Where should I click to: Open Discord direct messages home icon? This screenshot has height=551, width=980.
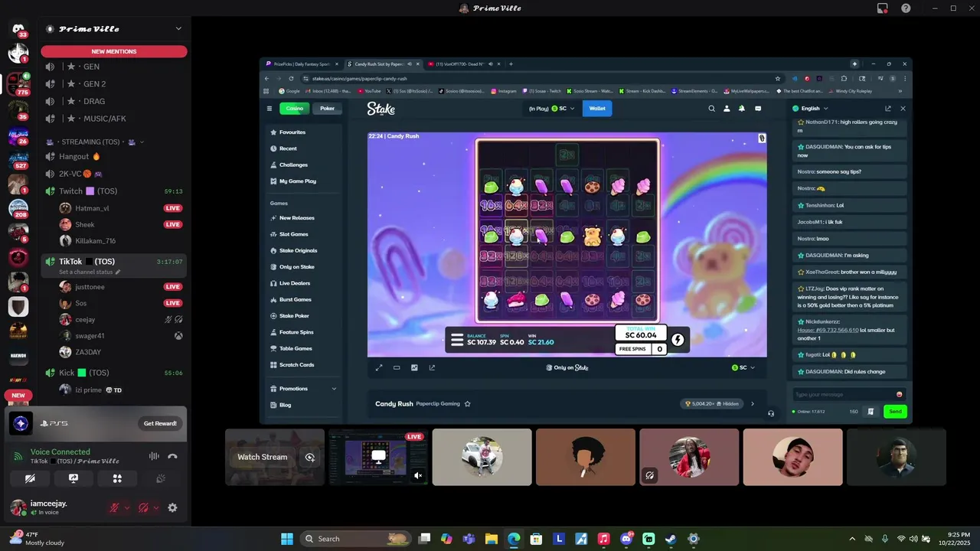18,29
